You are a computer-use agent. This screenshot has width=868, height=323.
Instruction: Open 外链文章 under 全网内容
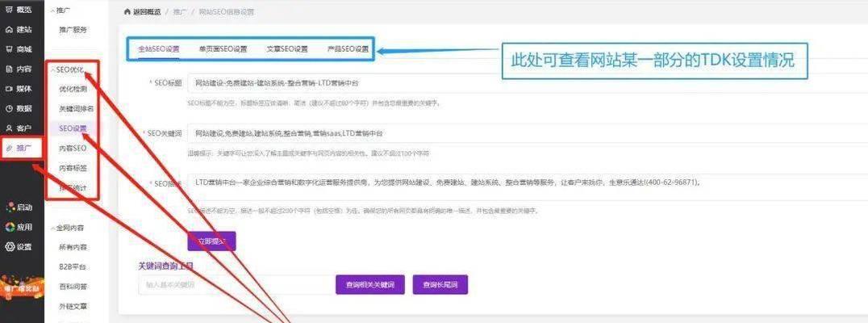[73, 306]
